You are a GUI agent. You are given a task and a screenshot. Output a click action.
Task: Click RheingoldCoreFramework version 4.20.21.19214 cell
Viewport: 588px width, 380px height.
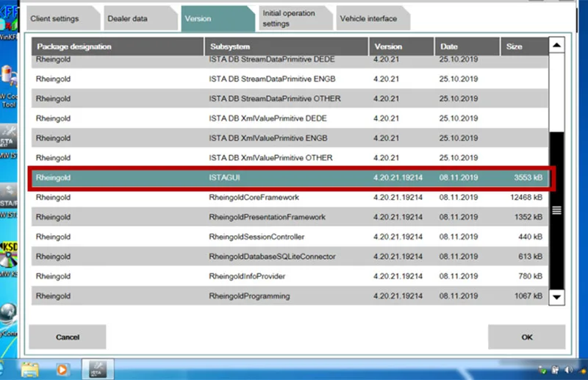tap(398, 197)
